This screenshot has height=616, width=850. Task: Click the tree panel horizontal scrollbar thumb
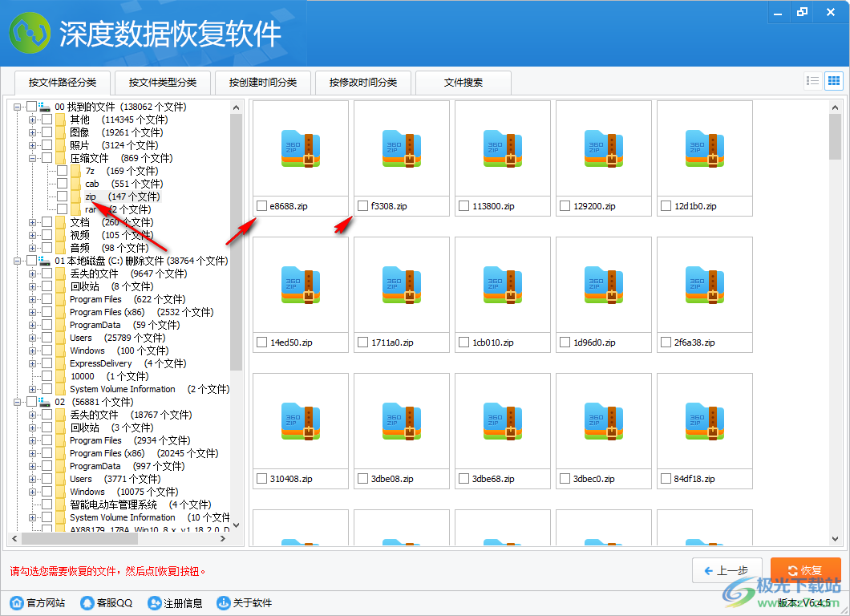(79, 539)
